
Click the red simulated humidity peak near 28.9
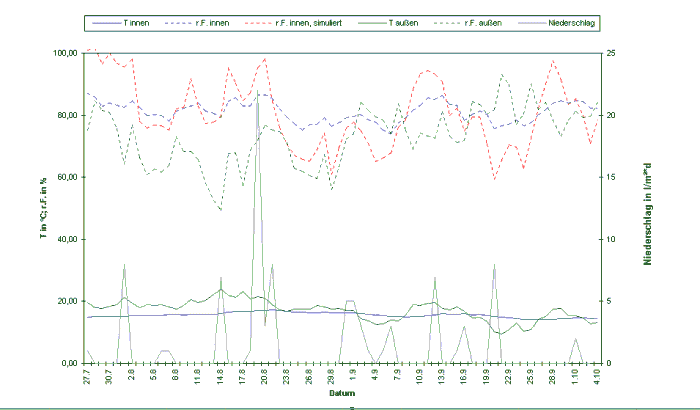pos(553,61)
